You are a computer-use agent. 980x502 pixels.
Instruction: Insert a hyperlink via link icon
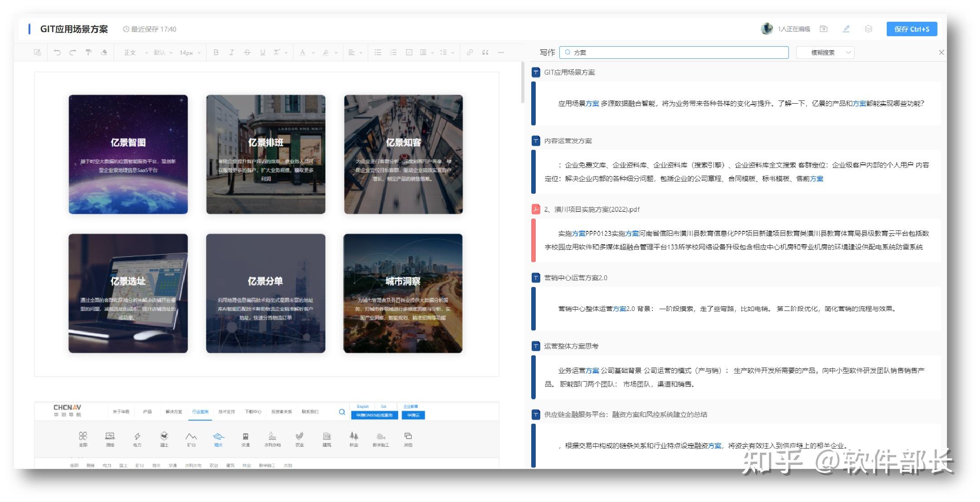470,53
